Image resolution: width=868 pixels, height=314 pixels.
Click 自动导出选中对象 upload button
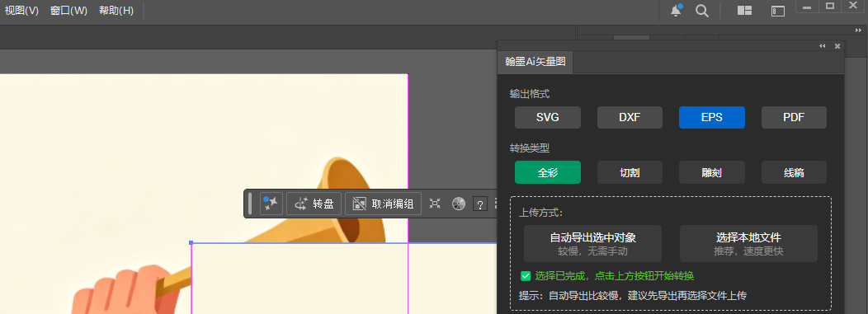coord(593,243)
